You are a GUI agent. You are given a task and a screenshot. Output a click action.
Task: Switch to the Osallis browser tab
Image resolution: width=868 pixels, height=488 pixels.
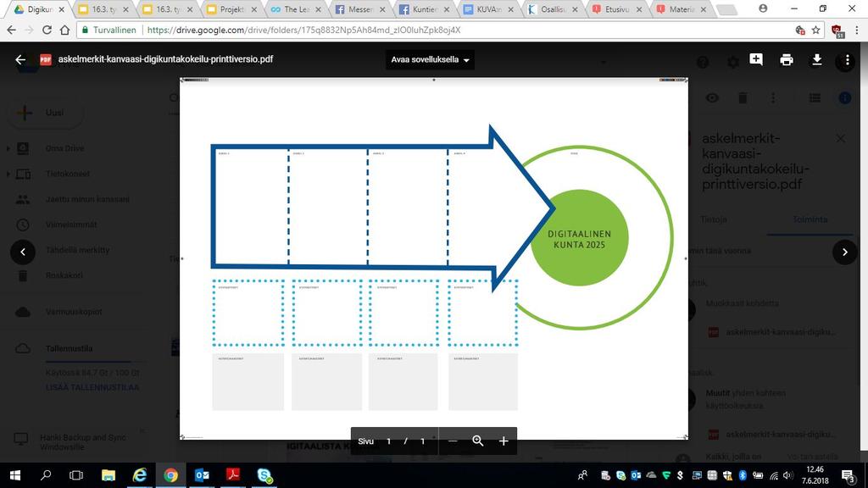coord(553,9)
